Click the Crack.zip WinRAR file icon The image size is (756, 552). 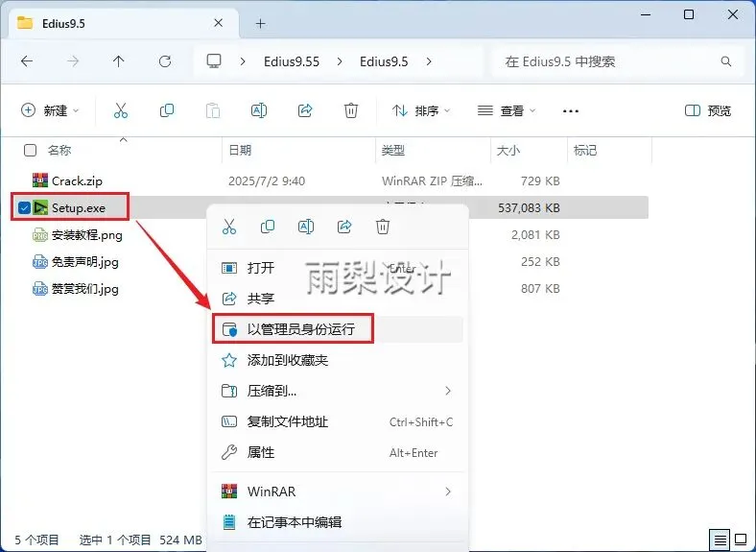point(40,180)
